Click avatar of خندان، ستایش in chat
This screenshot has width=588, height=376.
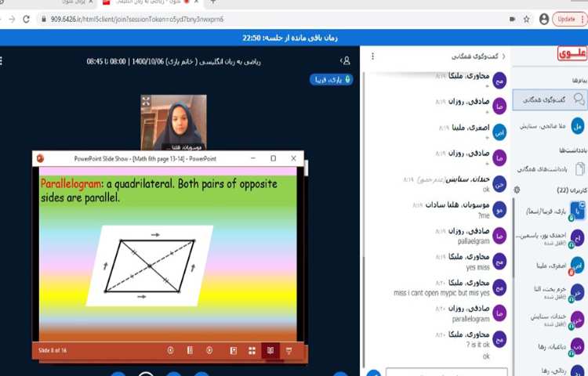point(499,184)
